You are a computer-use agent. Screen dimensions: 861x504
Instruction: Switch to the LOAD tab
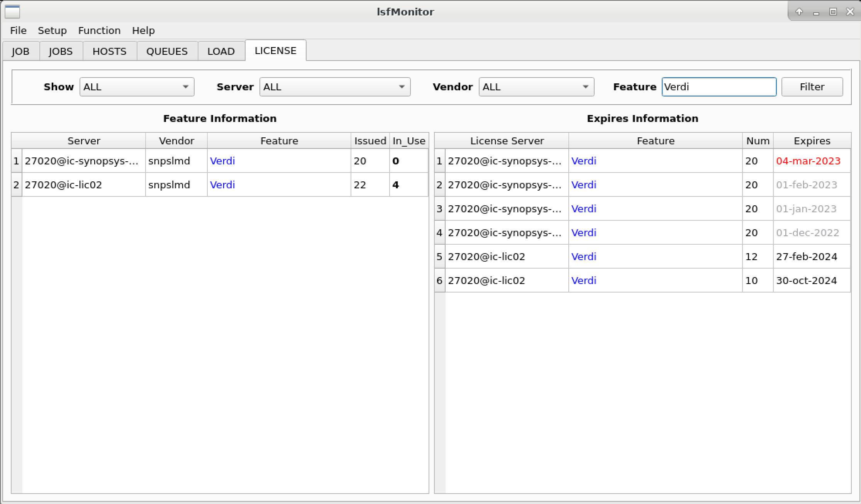221,51
